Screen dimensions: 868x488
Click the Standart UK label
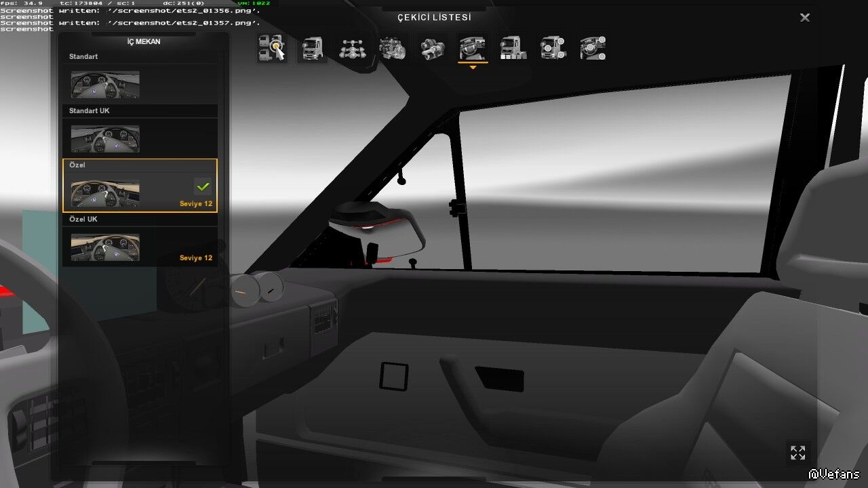[x=89, y=110]
